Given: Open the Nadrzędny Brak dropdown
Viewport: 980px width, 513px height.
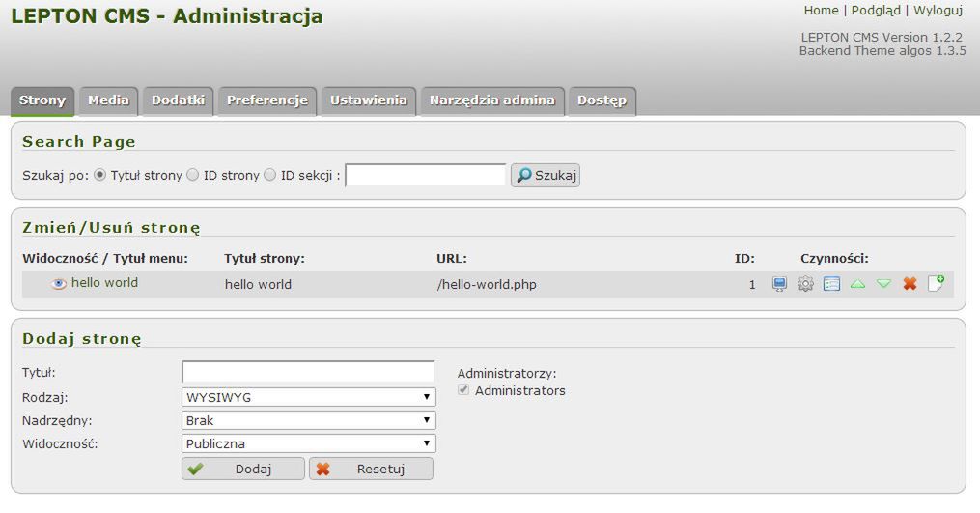Looking at the screenshot, I should click(309, 420).
